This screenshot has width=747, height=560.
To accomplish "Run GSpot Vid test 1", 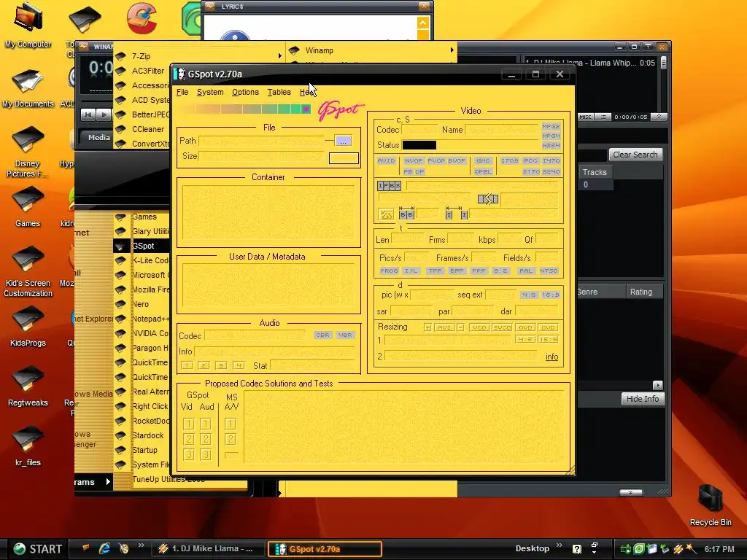I will pyautogui.click(x=189, y=424).
